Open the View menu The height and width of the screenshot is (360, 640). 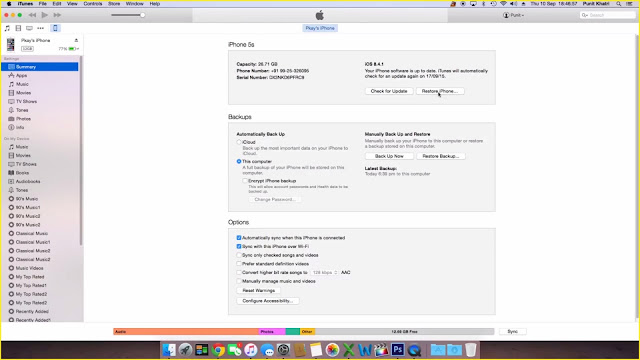(x=72, y=4)
